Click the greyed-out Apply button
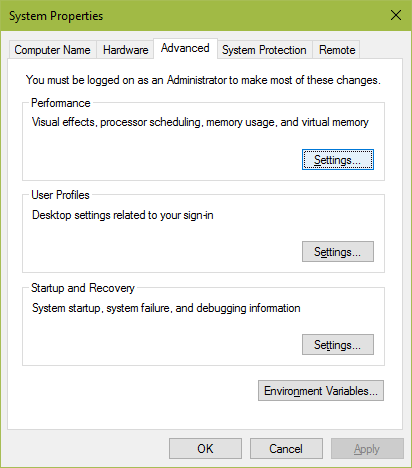Viewport: 412px width, 468px height. coord(367,449)
